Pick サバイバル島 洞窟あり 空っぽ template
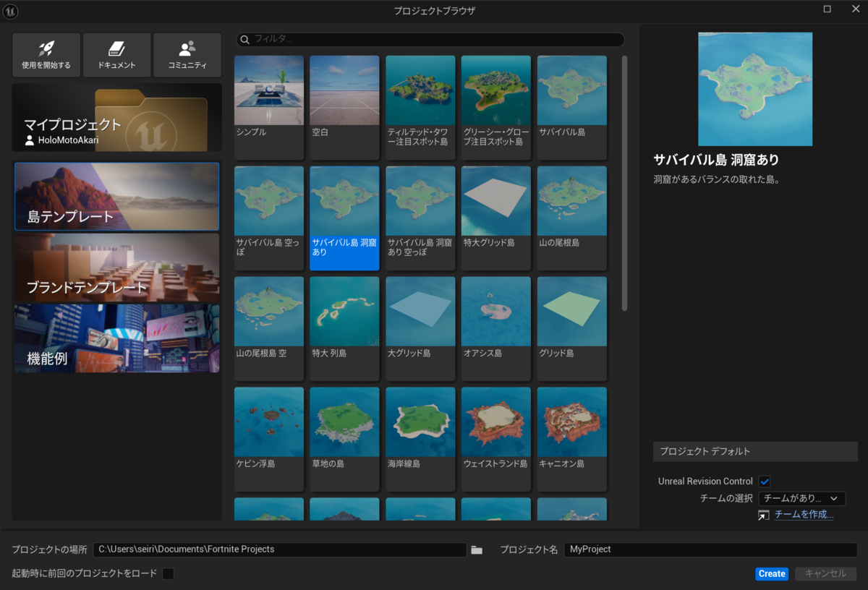This screenshot has width=868, height=590. pyautogui.click(x=420, y=218)
